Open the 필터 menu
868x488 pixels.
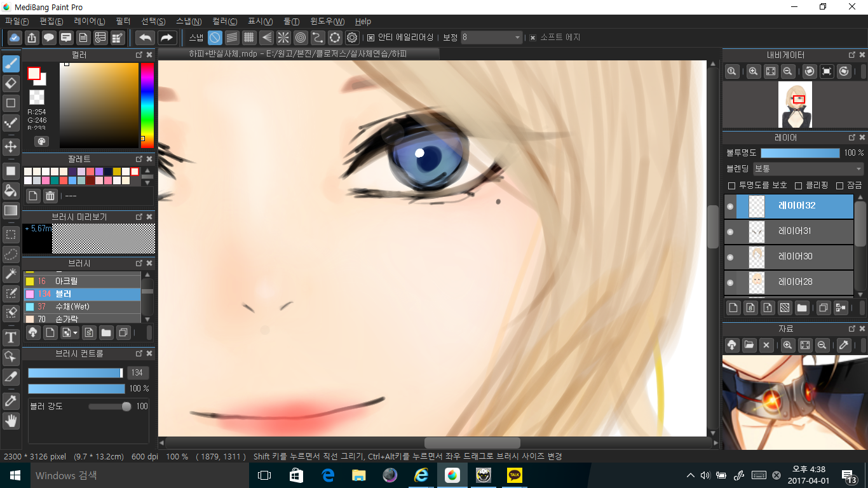tap(123, 22)
